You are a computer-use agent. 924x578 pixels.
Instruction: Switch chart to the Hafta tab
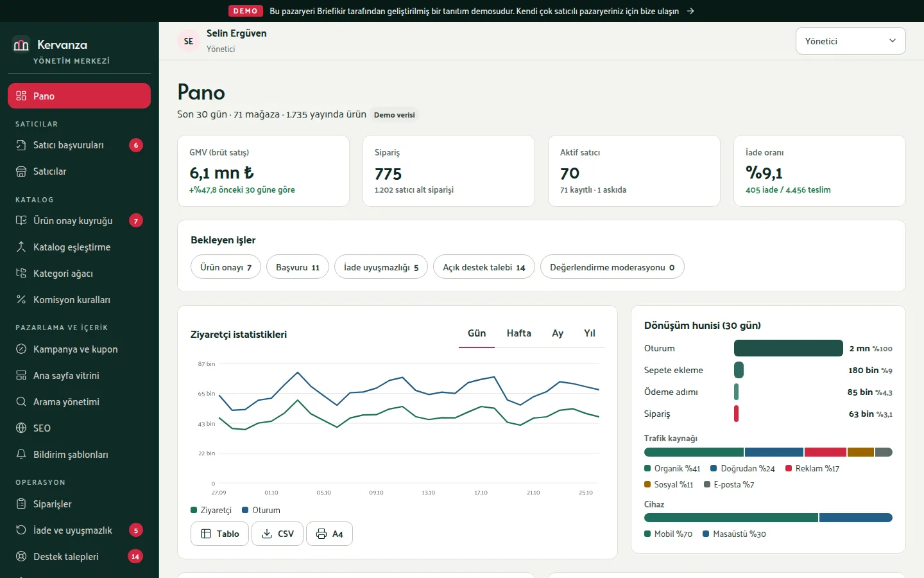pyautogui.click(x=518, y=333)
